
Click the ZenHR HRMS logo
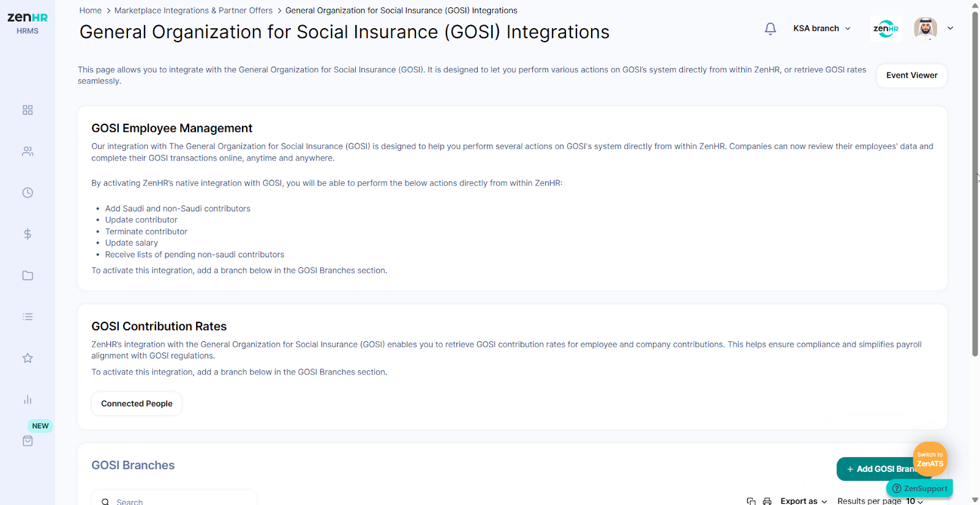click(x=28, y=23)
